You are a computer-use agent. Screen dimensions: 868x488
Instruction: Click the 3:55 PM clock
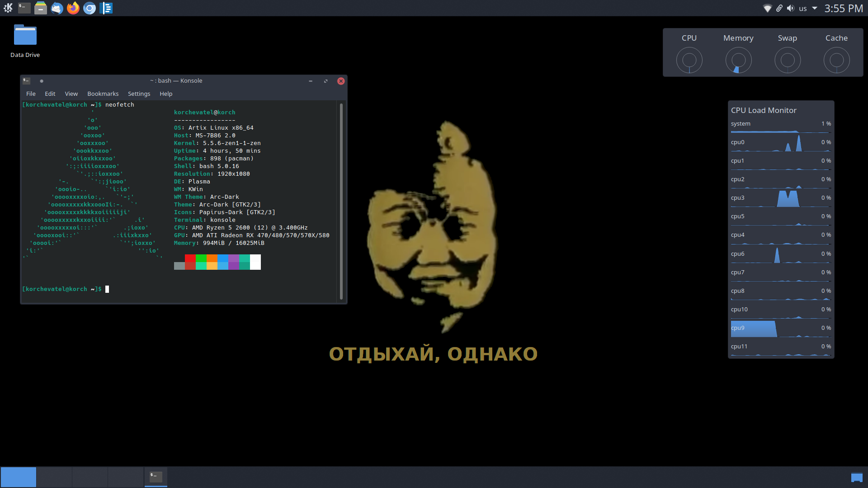coord(843,9)
